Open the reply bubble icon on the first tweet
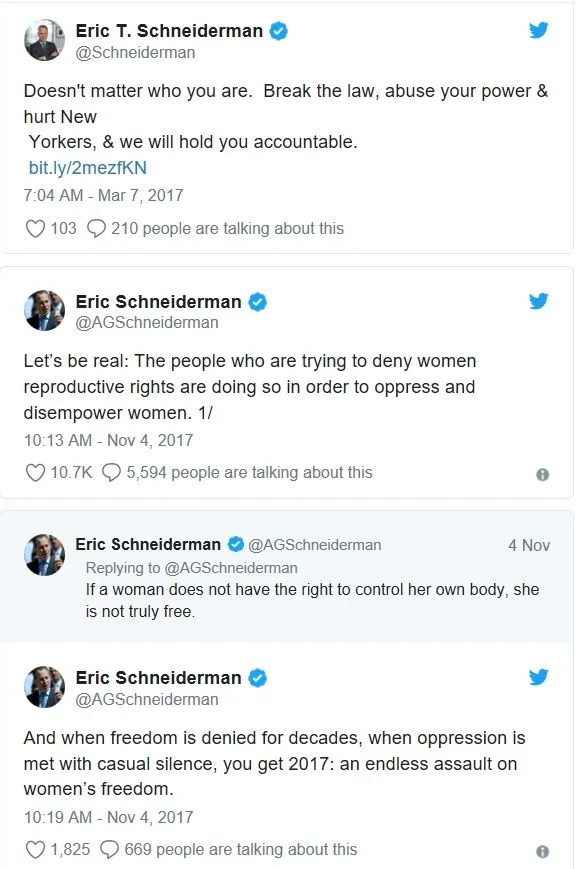Image resolution: width=576 pixels, height=869 pixels. pos(97,229)
